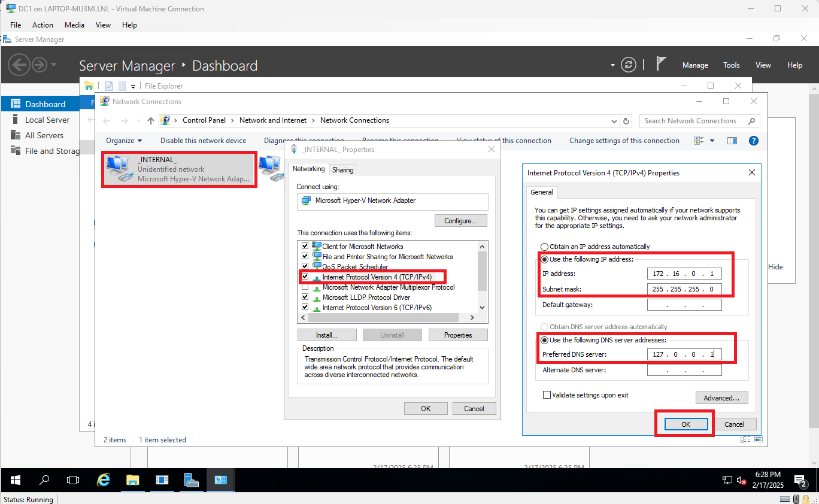Click the Server Manager back arrow
This screenshot has width=819, height=504.
[x=19, y=65]
